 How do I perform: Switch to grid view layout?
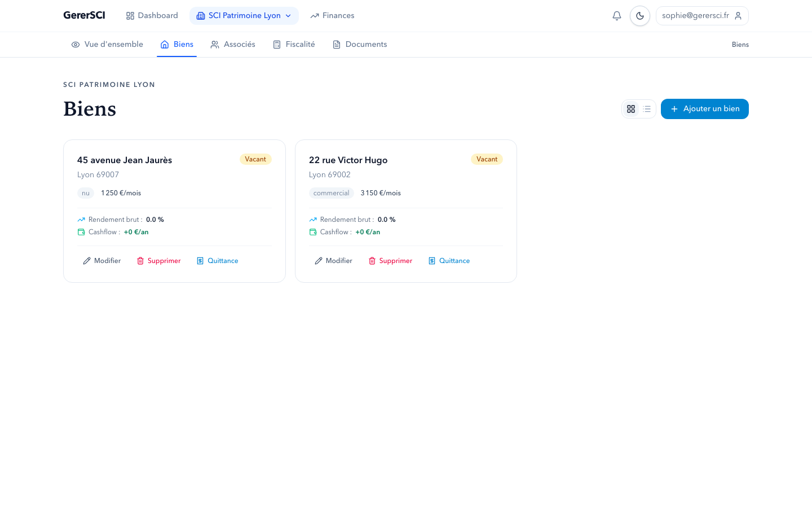[631, 109]
